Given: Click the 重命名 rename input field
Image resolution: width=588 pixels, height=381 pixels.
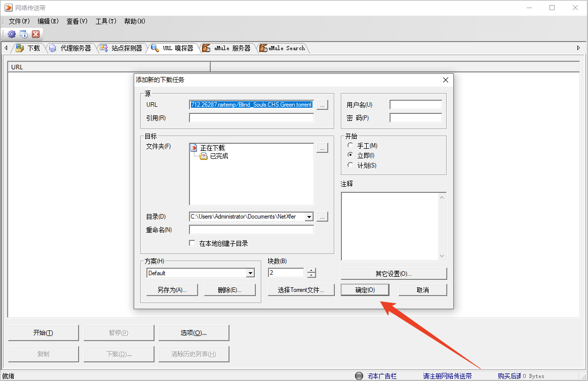Looking at the screenshot, I should [x=251, y=230].
